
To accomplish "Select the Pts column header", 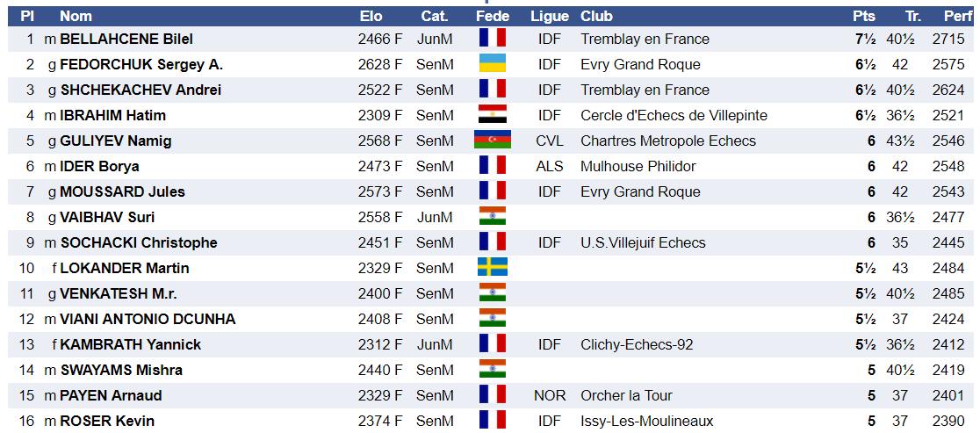I will click(x=864, y=17).
